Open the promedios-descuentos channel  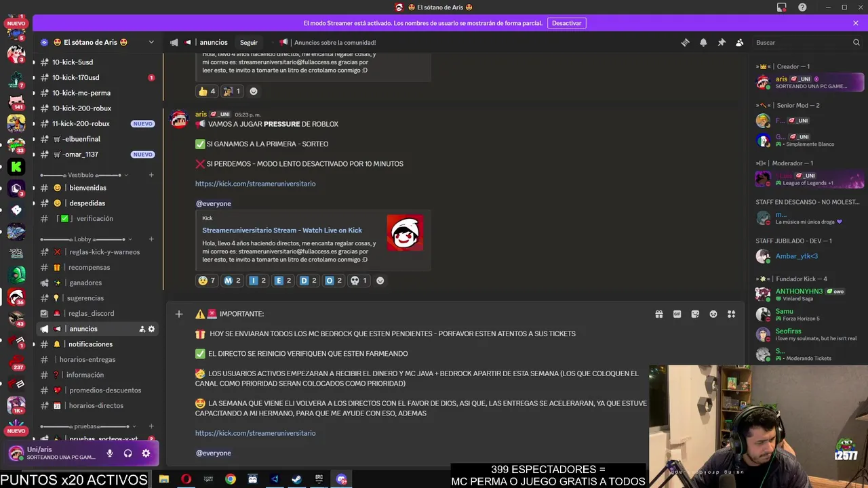tap(97, 390)
